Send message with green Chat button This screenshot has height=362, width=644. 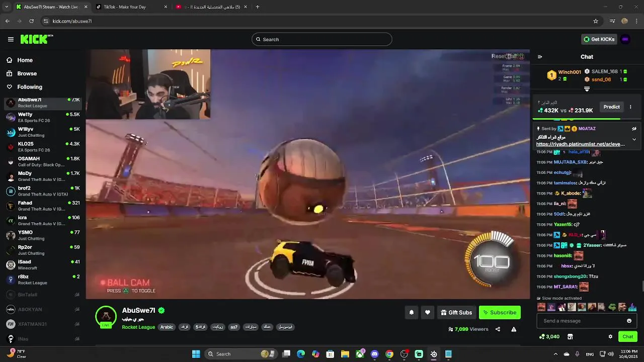click(628, 336)
